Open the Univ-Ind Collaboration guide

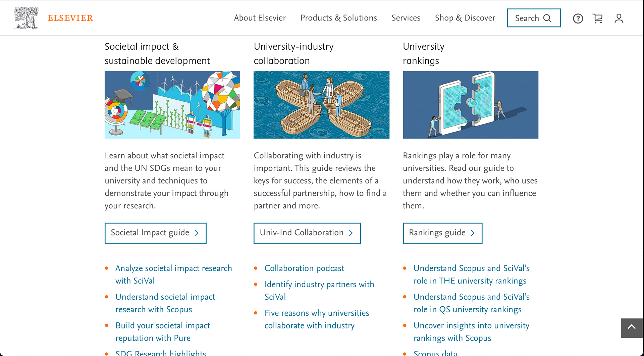click(x=307, y=233)
